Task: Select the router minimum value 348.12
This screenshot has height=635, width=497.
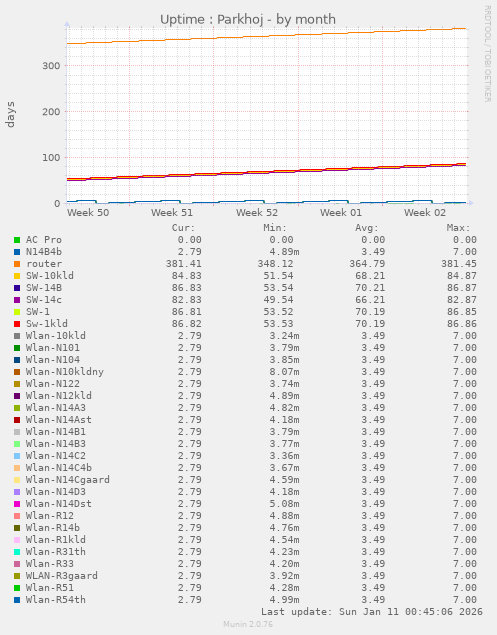Action: [275, 264]
